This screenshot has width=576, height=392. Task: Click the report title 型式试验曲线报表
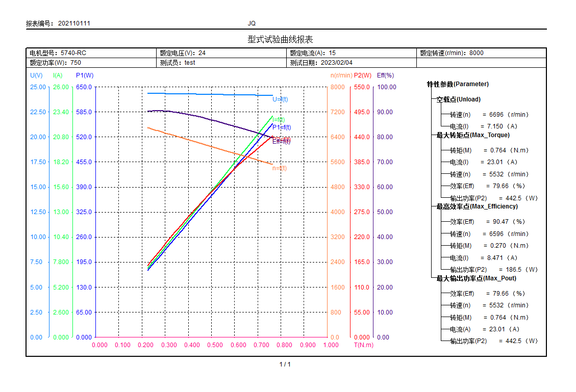click(280, 40)
